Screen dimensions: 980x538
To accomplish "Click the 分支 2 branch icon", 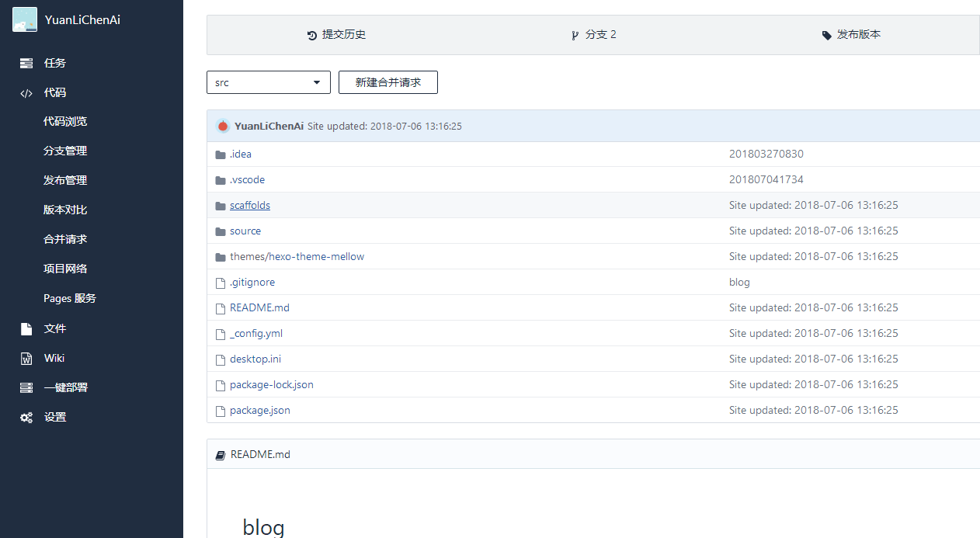I will [x=575, y=35].
